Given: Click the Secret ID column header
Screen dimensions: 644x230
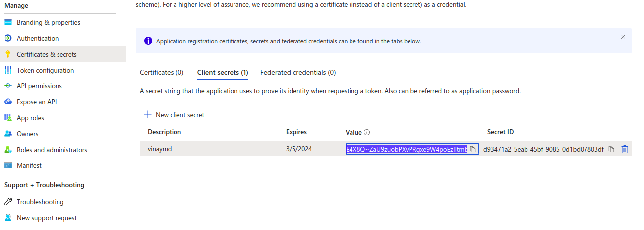Looking at the screenshot, I should tap(500, 132).
